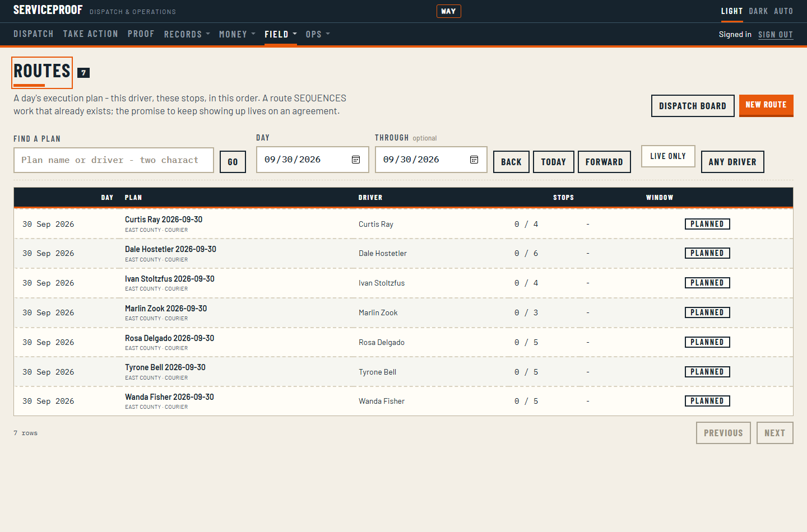The image size is (807, 532).
Task: Open the Proof nav item
Action: (x=141, y=34)
